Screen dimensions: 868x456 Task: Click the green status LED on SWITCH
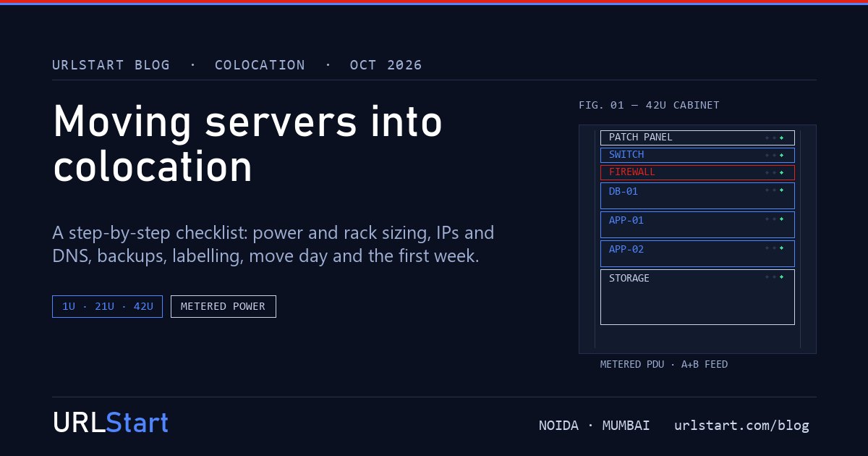point(781,155)
